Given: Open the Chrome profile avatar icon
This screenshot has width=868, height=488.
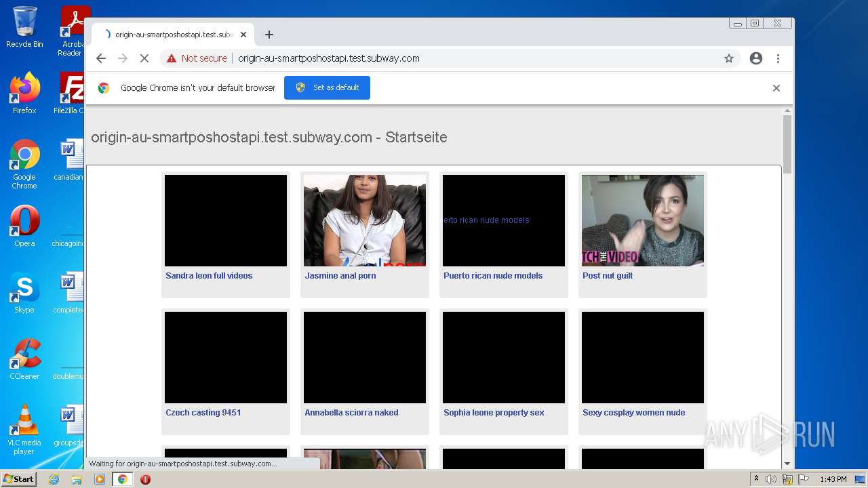Looking at the screenshot, I should 756,58.
